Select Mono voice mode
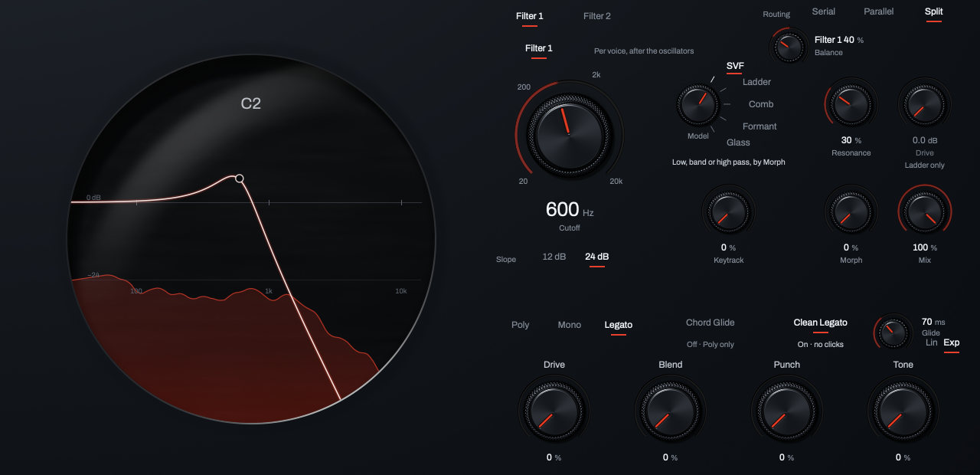Screen dimensions: 980x475 point(570,325)
